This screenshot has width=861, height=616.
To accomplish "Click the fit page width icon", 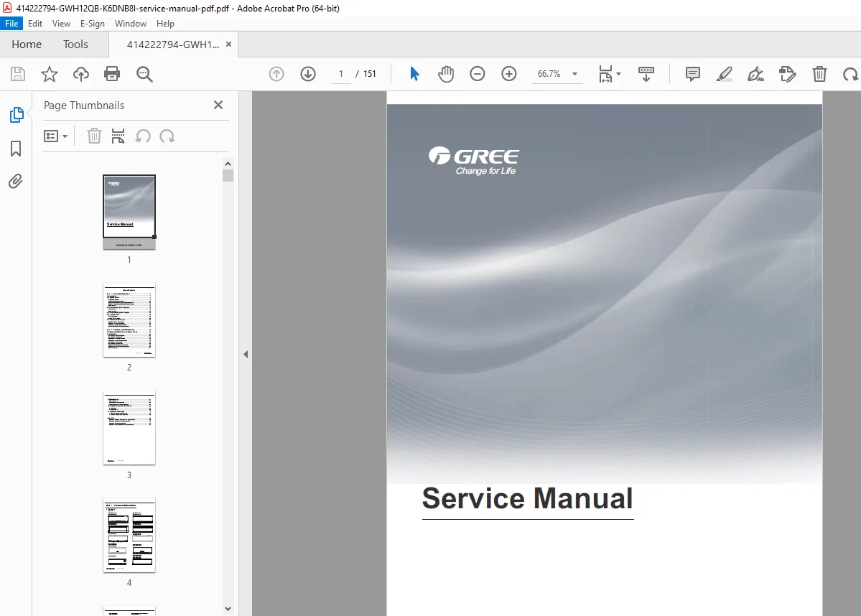I will coord(605,73).
